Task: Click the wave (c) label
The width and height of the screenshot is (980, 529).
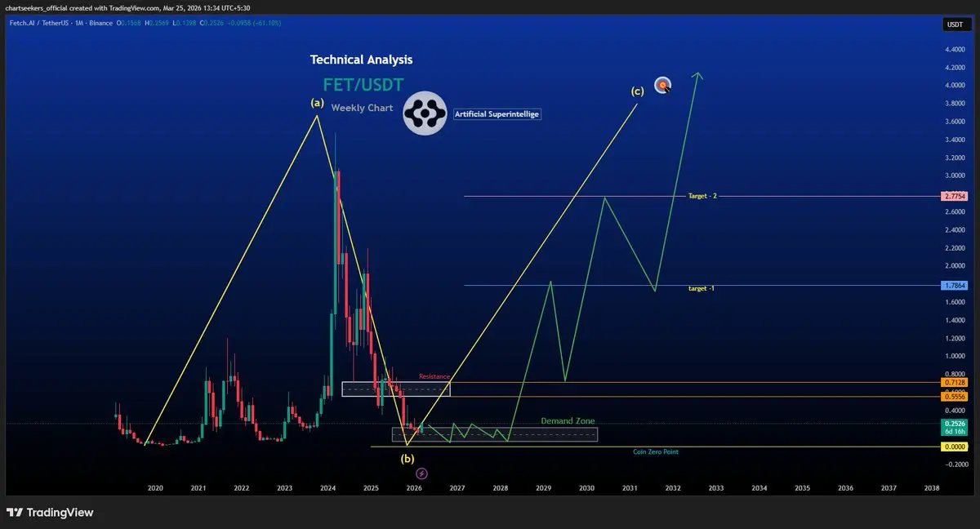Action: 637,91
